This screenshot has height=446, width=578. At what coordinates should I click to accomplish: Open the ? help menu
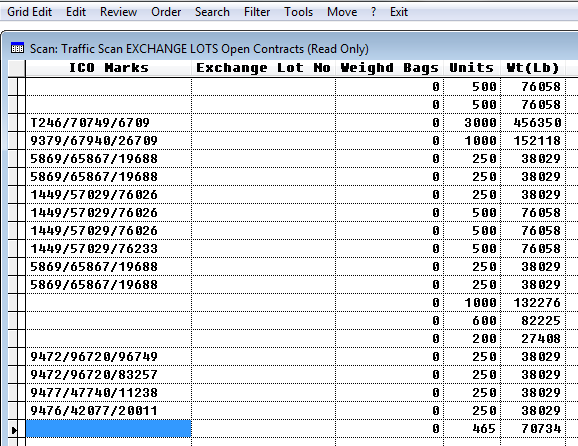(x=373, y=12)
